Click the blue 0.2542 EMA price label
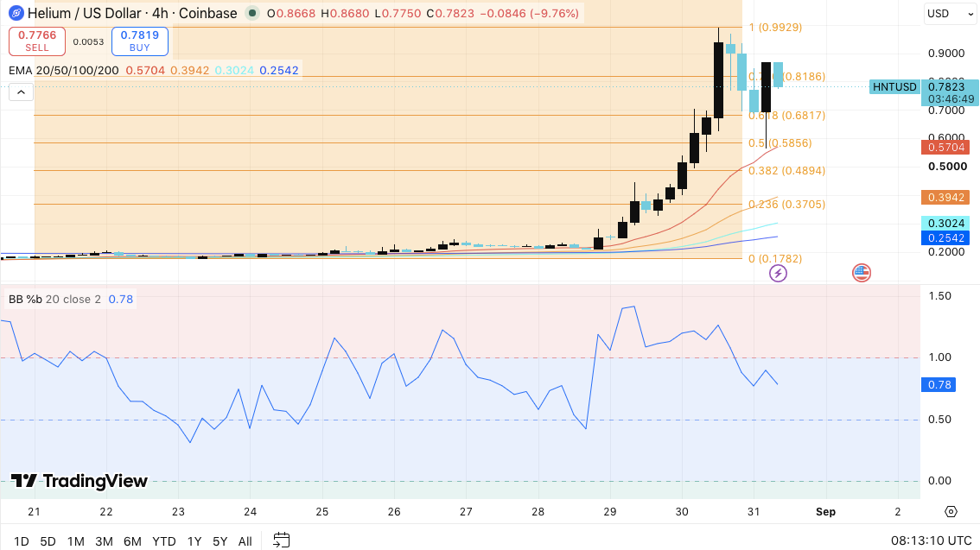The image size is (980, 550). 946,237
